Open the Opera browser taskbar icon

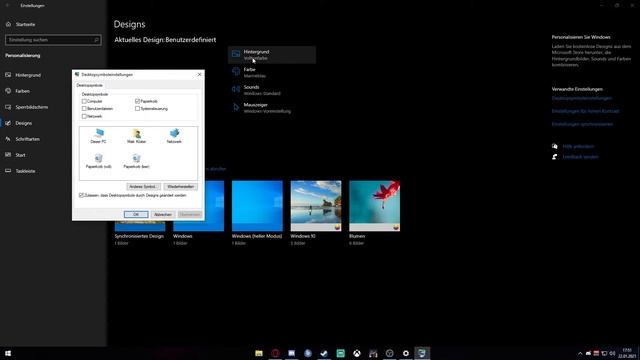pyautogui.click(x=275, y=353)
